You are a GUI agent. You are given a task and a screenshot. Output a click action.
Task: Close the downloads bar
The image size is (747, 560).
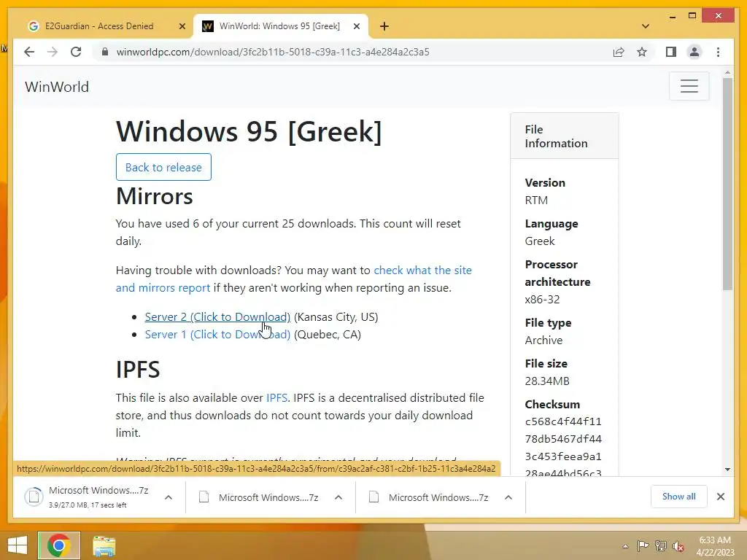720,497
